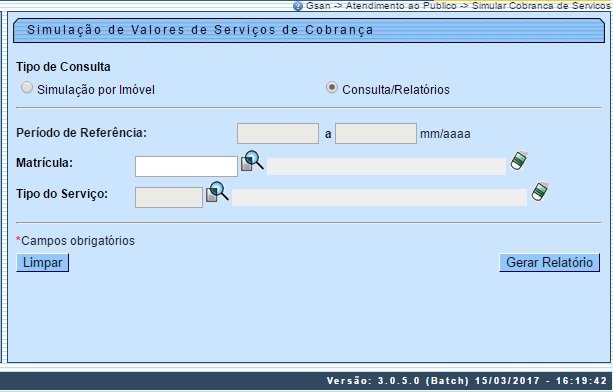Click the breadcrumb 'Simular Cobranca de Servicos'
613x392 pixels.
pos(541,6)
